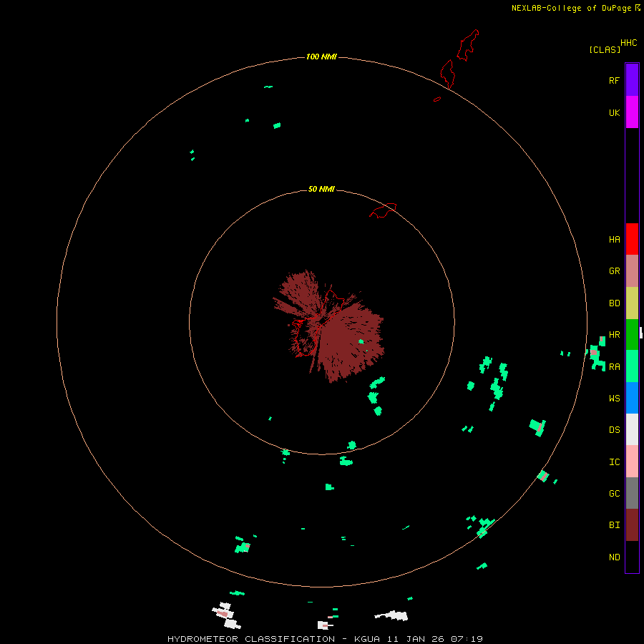Select the white DS legend swatch
This screenshot has height=644, width=644.
tap(632, 429)
